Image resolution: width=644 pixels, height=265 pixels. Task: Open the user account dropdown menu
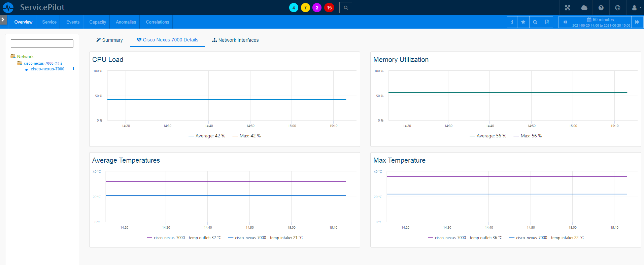click(636, 8)
